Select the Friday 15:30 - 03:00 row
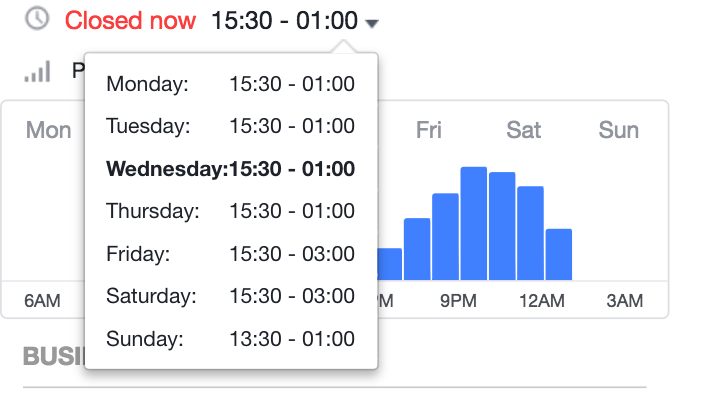The image size is (721, 410). 230,254
